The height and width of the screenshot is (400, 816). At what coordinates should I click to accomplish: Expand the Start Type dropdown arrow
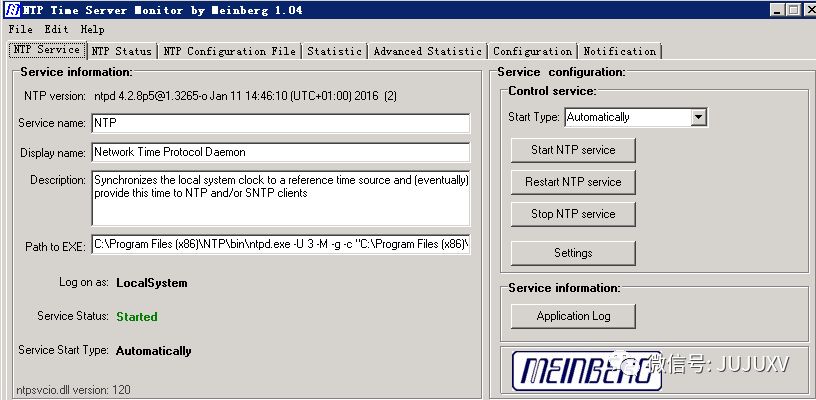click(x=698, y=118)
